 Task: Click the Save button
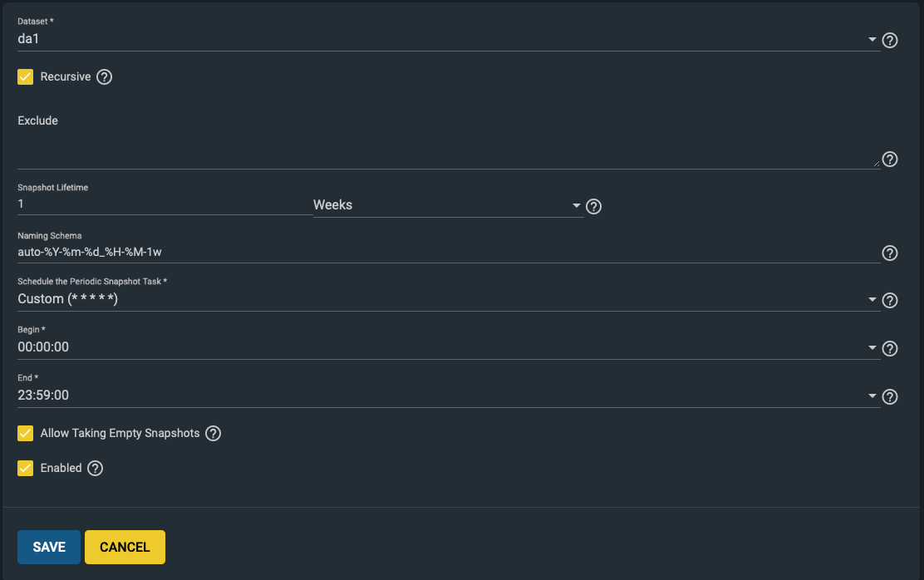(x=49, y=547)
